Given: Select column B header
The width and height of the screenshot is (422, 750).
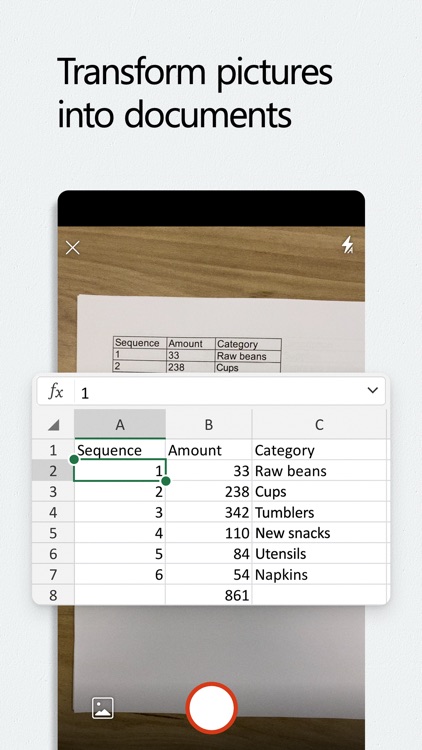Looking at the screenshot, I should [x=209, y=424].
